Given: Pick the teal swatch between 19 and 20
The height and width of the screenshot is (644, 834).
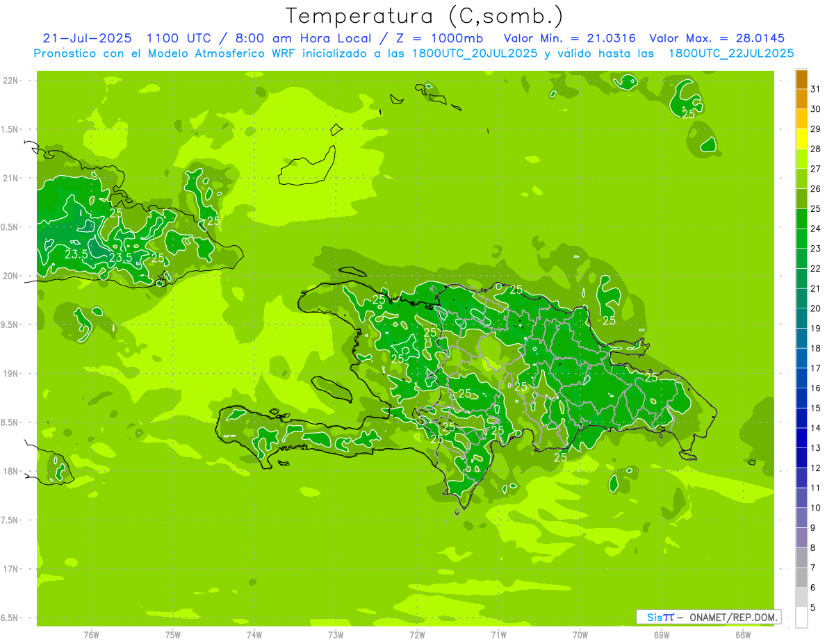Looking at the screenshot, I should (x=801, y=319).
